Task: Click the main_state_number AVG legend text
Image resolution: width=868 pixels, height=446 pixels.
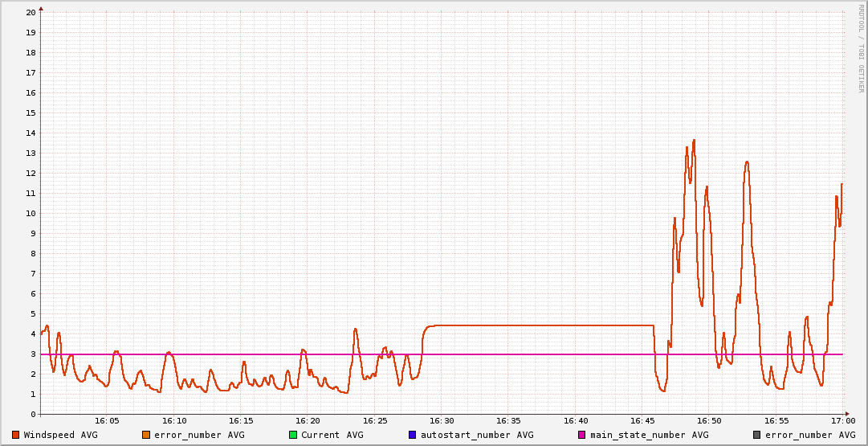Action: (649, 435)
